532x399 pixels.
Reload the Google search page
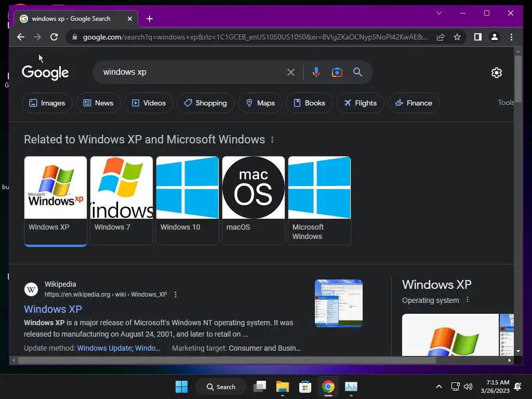tap(54, 37)
